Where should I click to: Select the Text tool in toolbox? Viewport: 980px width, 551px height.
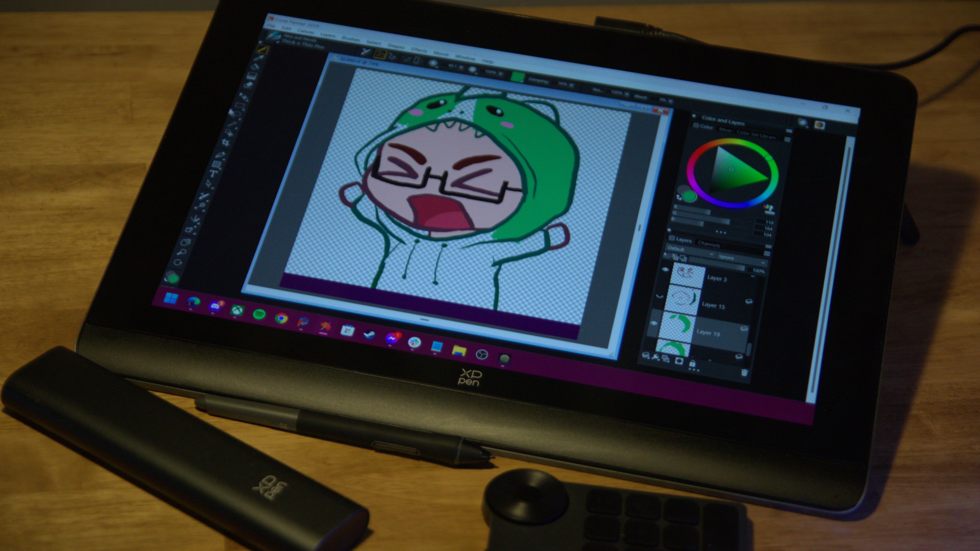[x=214, y=174]
